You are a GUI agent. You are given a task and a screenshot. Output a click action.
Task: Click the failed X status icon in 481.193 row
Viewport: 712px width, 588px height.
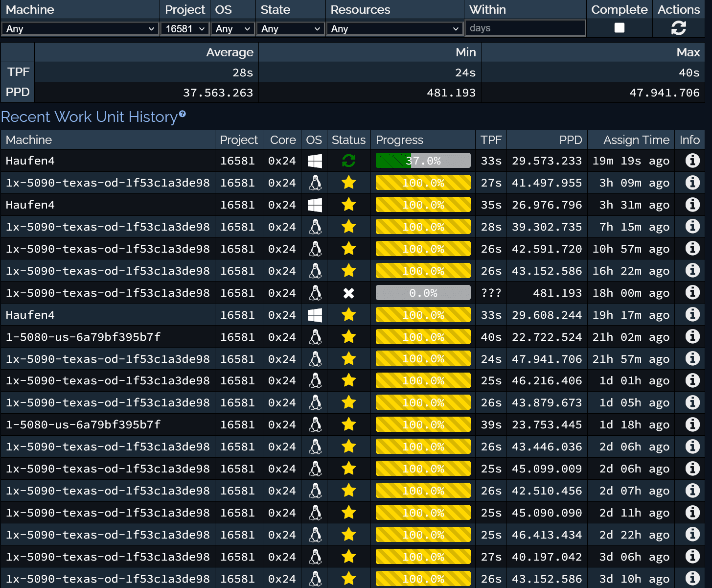[x=348, y=293]
